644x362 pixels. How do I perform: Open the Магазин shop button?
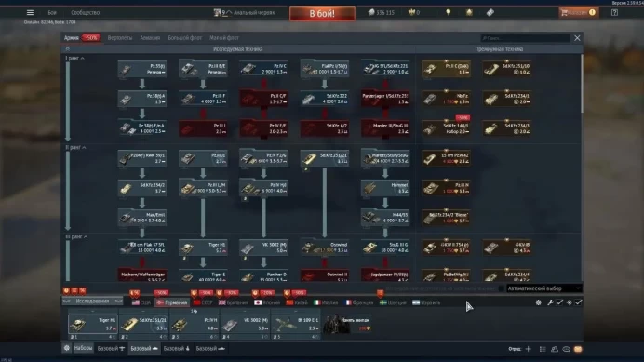coord(578,13)
